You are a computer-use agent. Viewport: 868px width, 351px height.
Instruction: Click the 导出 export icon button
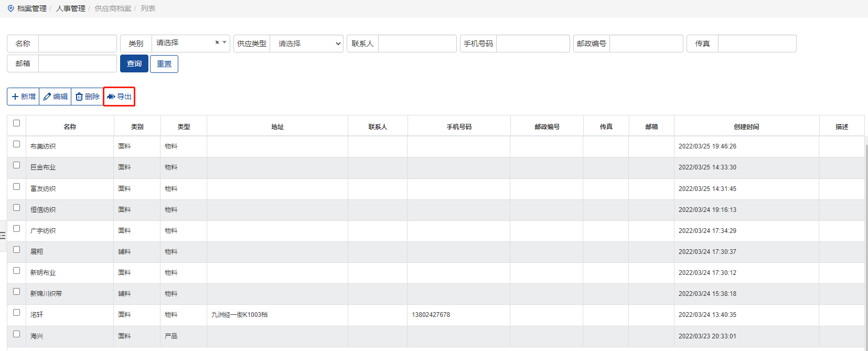(x=119, y=97)
